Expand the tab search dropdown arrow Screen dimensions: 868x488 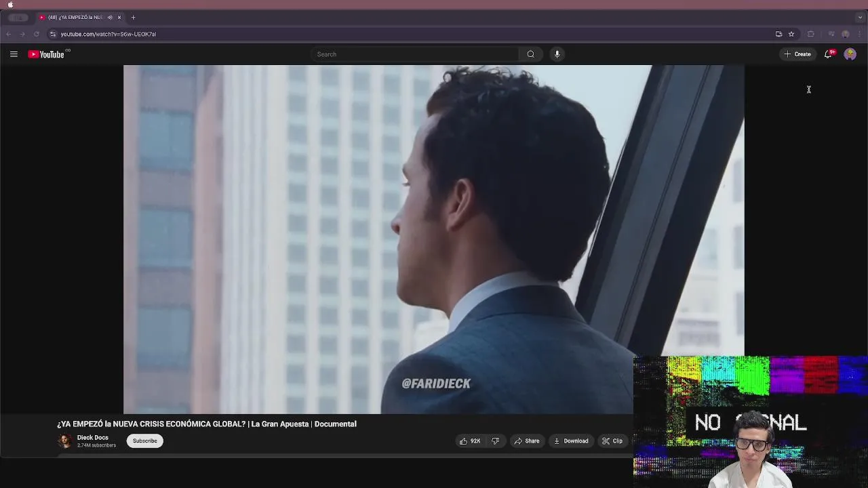pos(860,18)
